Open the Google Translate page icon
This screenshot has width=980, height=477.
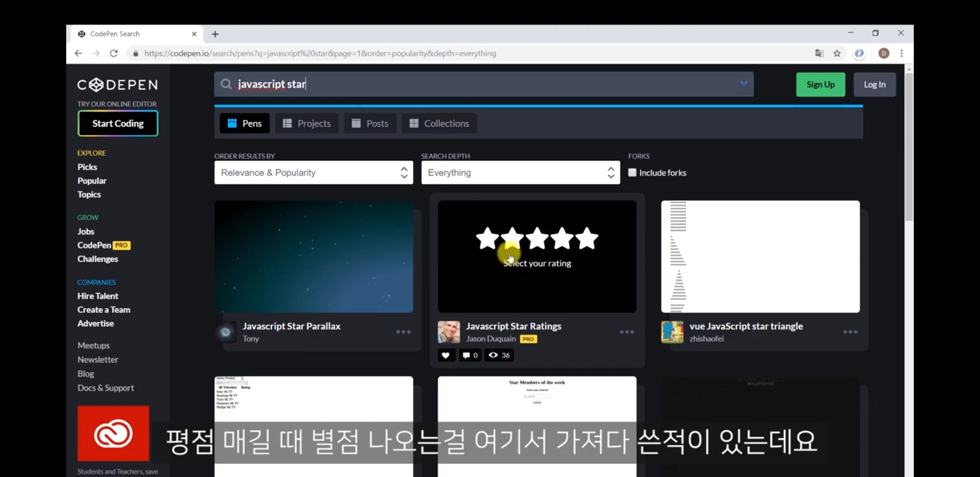(x=819, y=53)
